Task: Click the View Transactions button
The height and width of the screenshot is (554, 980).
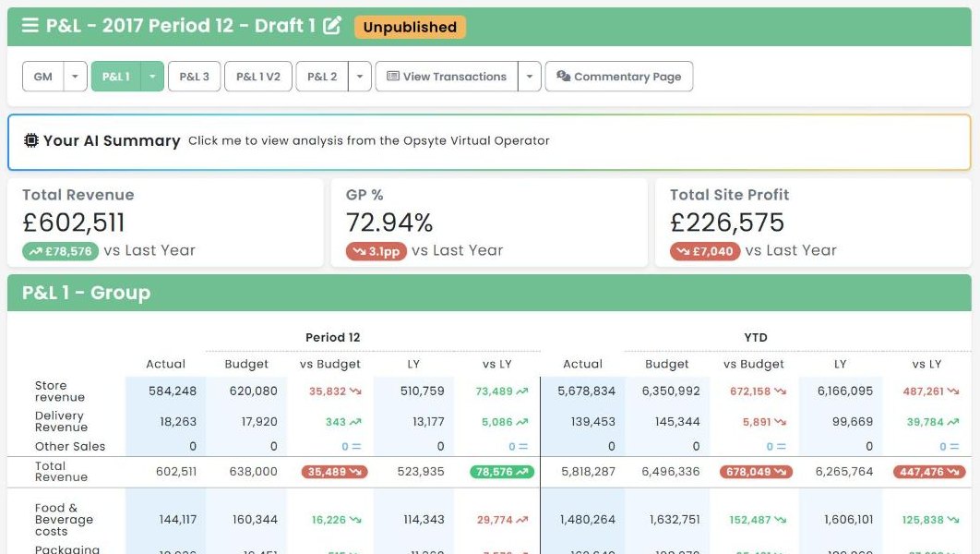Action: click(447, 77)
